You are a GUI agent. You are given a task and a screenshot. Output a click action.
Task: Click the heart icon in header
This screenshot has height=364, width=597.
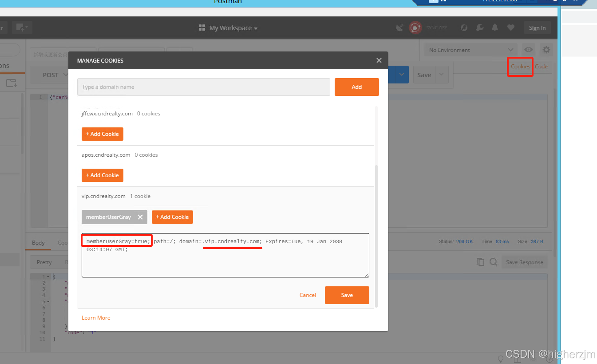tap(510, 28)
